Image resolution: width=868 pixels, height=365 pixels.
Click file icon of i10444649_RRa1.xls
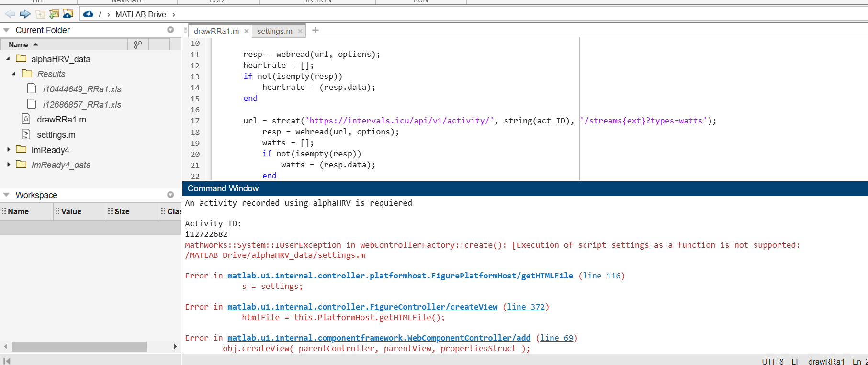click(x=32, y=88)
